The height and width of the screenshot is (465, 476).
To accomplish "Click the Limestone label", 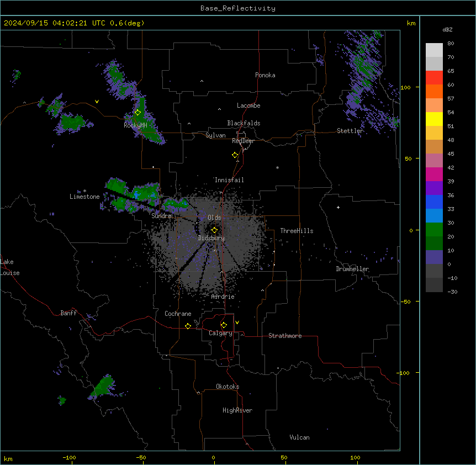I will (x=84, y=197).
